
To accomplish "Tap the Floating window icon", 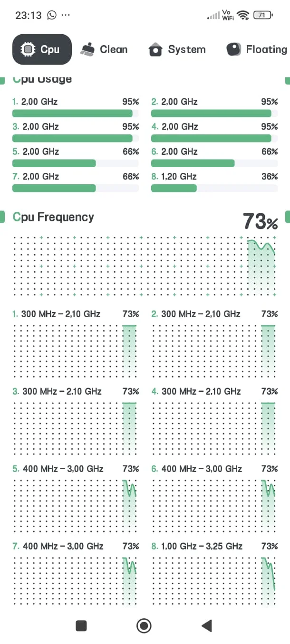I will click(233, 49).
